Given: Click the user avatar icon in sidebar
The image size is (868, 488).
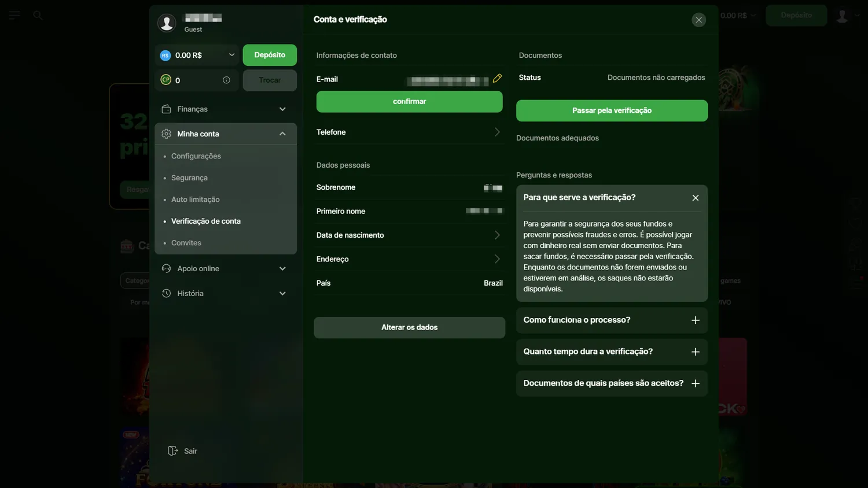Looking at the screenshot, I should [x=167, y=23].
